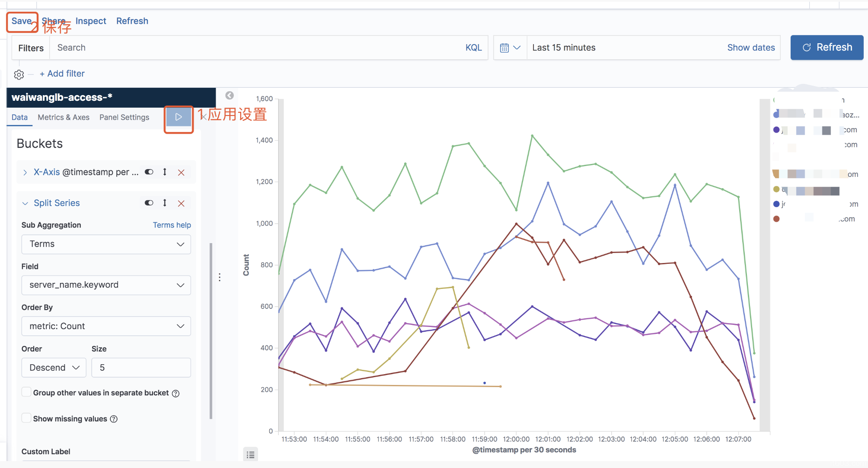
Task: Click Last 15 minutes time range
Action: pos(564,48)
